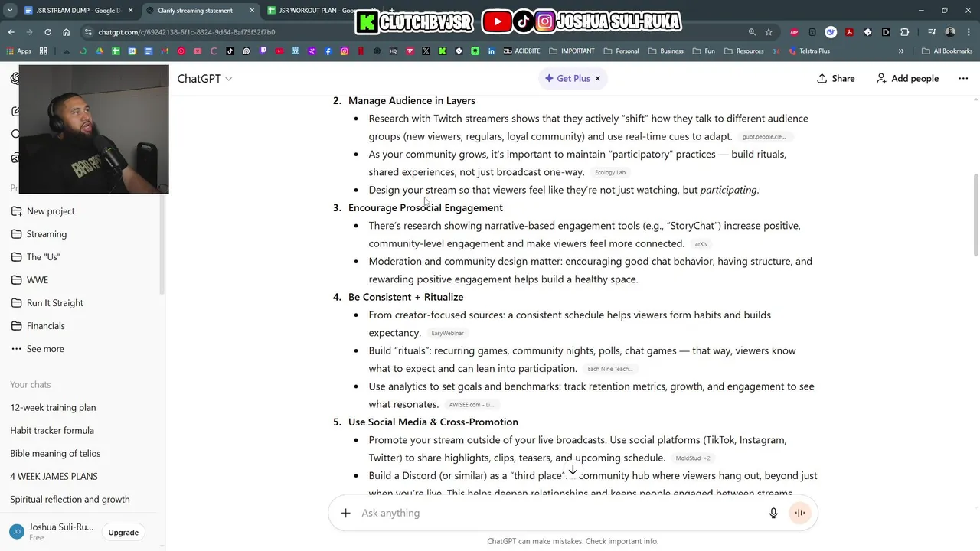This screenshot has width=980, height=551.
Task: Open 4 WEEK JAMES PLANS chat
Action: (x=54, y=476)
